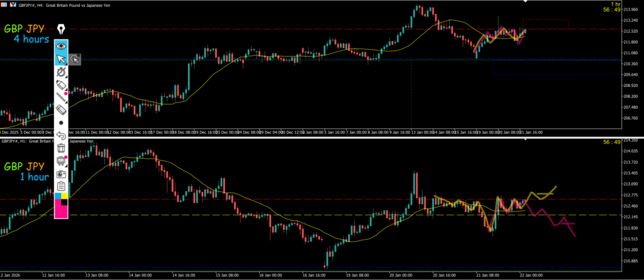Select the red dotted rectangle on H4 chart
This screenshot has width=644, height=280.
click(x=545, y=24)
